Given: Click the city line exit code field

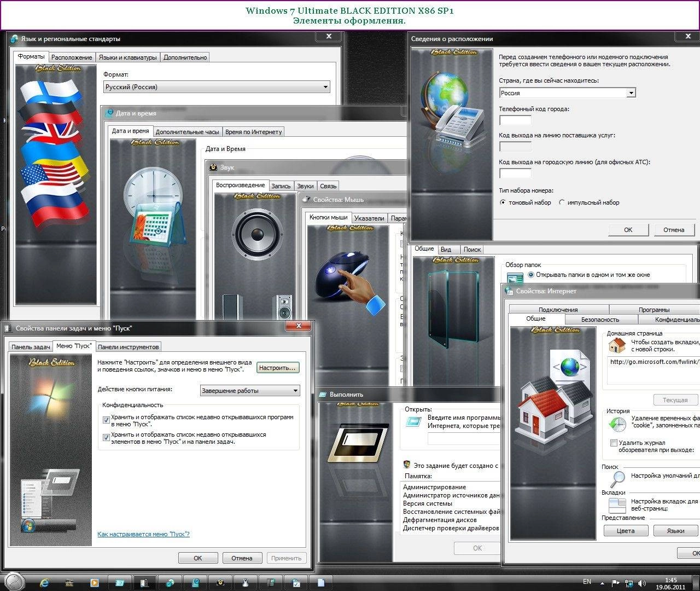Looking at the screenshot, I should point(515,173).
